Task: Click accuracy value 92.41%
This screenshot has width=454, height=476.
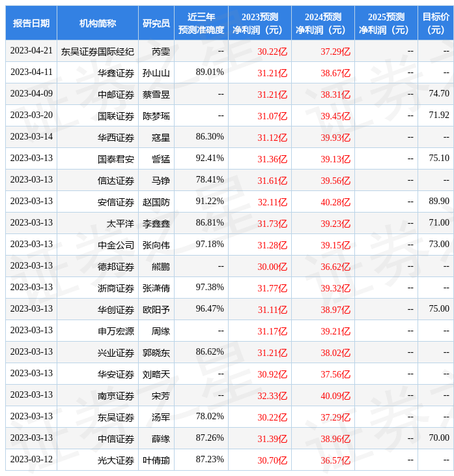Action: (210, 158)
